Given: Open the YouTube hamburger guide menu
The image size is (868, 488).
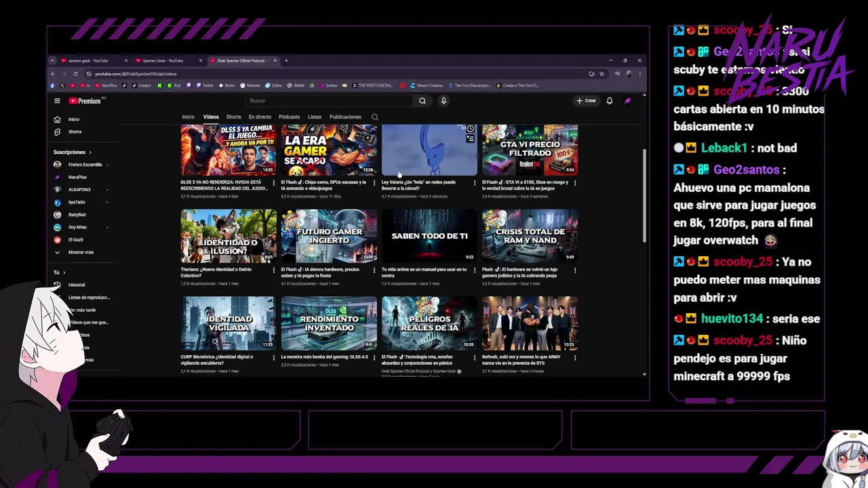Looking at the screenshot, I should coord(57,101).
